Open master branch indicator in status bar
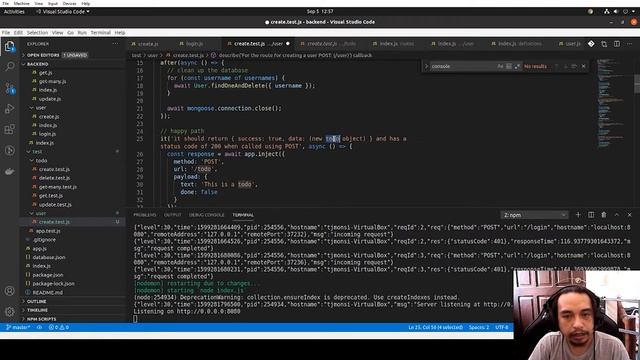The height and width of the screenshot is (360, 640). [x=18, y=327]
